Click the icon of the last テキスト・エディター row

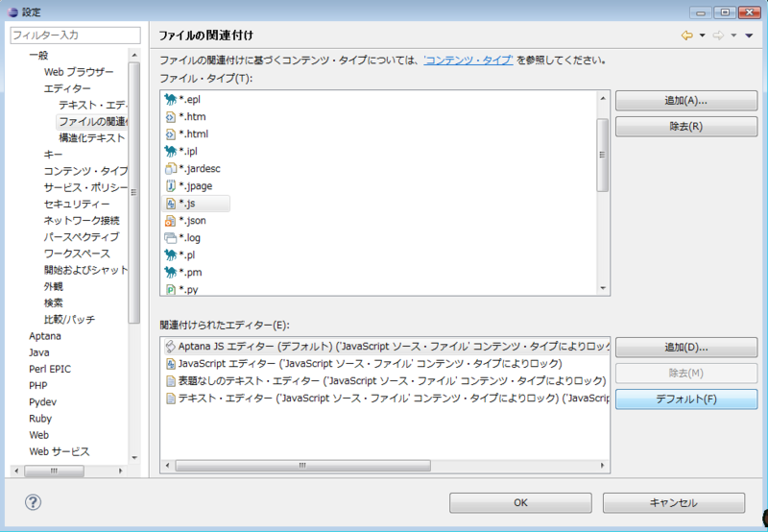click(171, 399)
